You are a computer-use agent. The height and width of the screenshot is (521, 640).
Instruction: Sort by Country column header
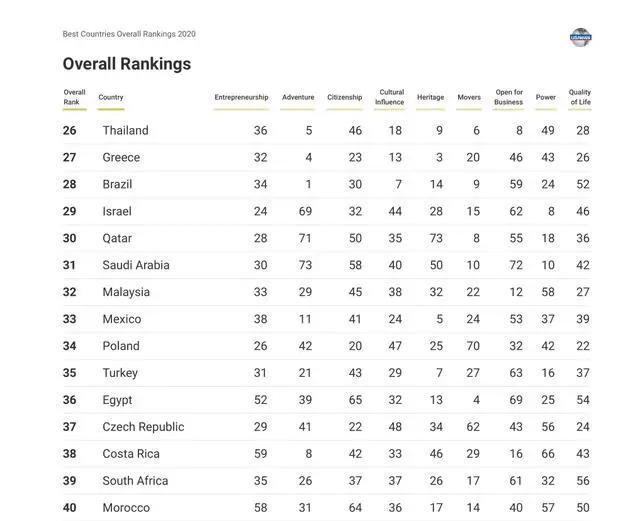[x=111, y=97]
